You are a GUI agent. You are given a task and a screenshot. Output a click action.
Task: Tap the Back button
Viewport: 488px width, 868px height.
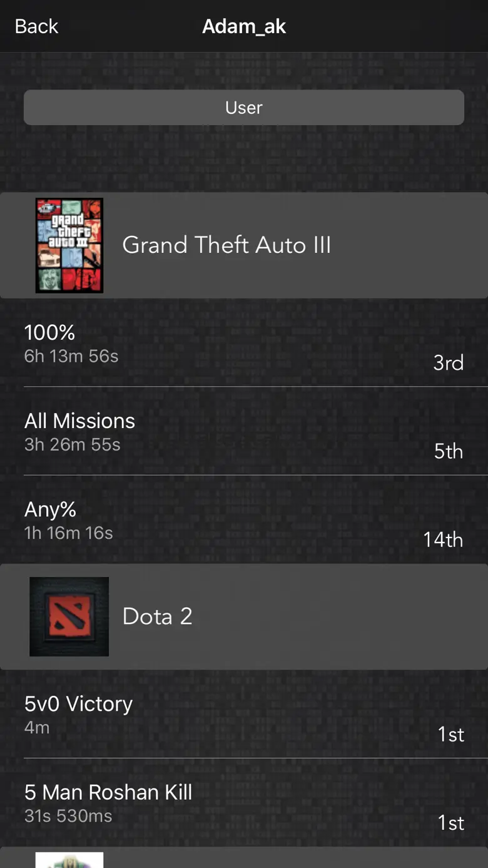point(36,26)
